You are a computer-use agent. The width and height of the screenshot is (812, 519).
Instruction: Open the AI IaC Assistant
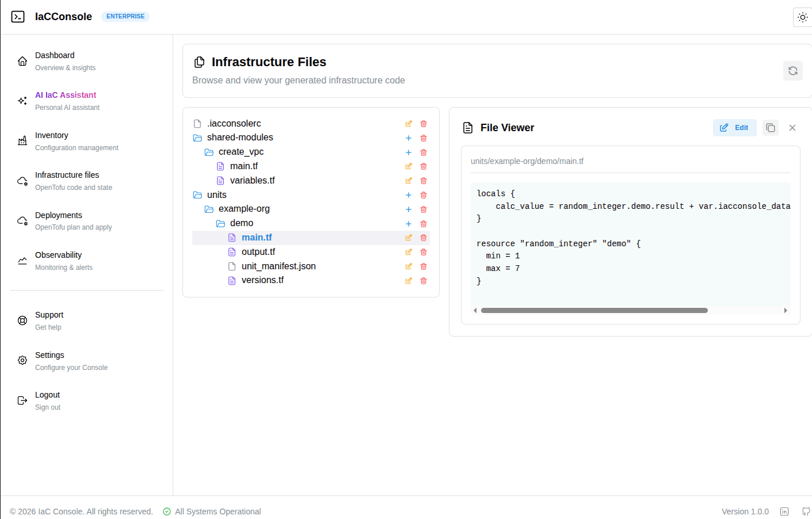(65, 95)
